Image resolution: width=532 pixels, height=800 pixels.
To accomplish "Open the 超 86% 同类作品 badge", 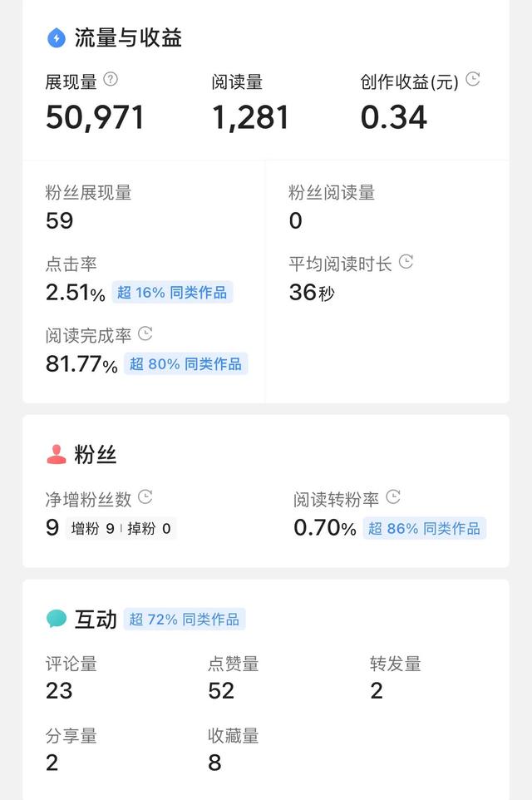I will 424,528.
